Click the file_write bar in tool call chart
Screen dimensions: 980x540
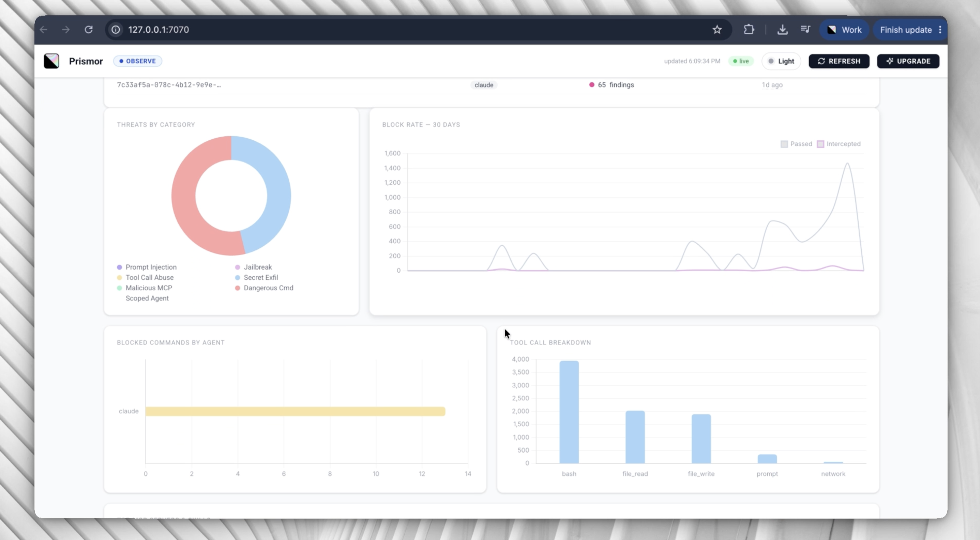point(701,439)
